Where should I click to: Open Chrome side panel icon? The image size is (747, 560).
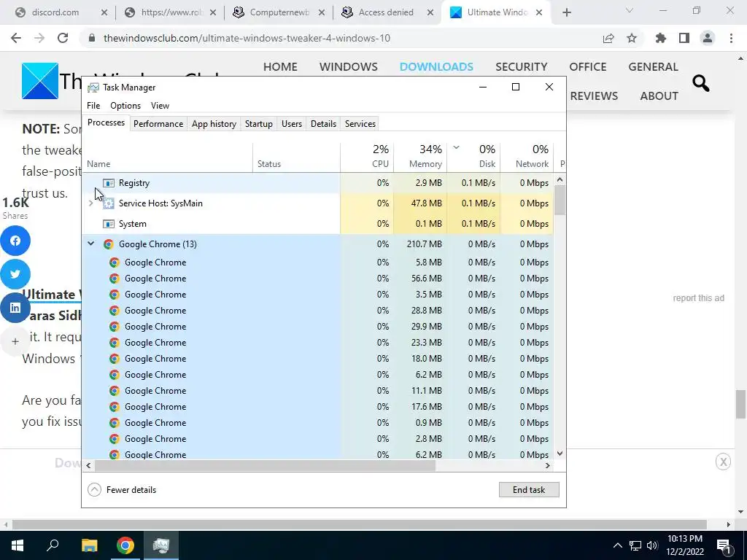pyautogui.click(x=684, y=38)
